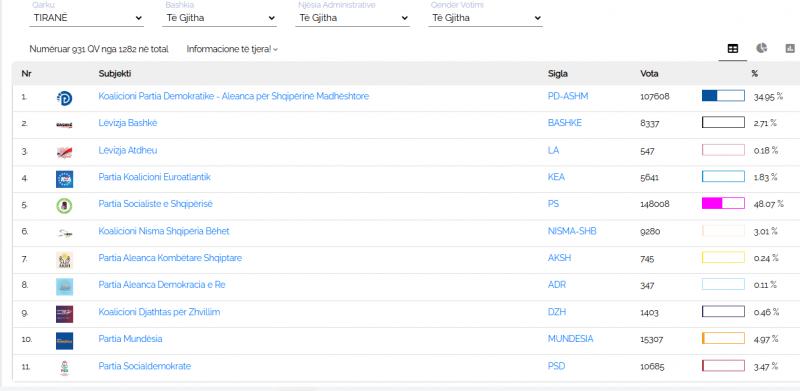Switch to pie chart view icon
The width and height of the screenshot is (800, 391).
761,48
